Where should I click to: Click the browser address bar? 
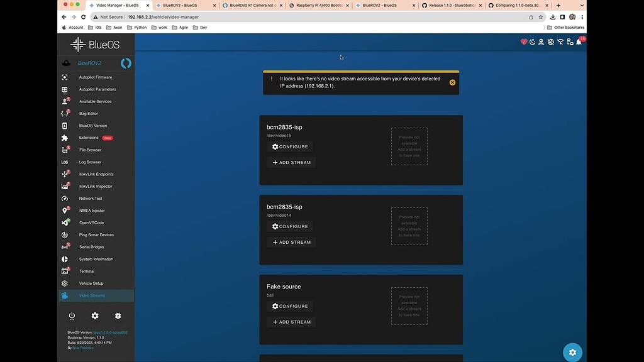189,17
